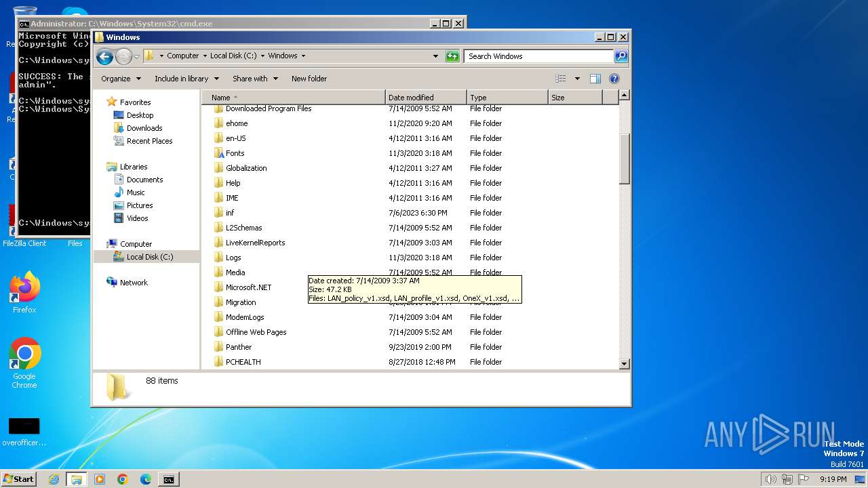Open address bar history dropdown
Image resolution: width=868 pixels, height=488 pixels.
(435, 56)
